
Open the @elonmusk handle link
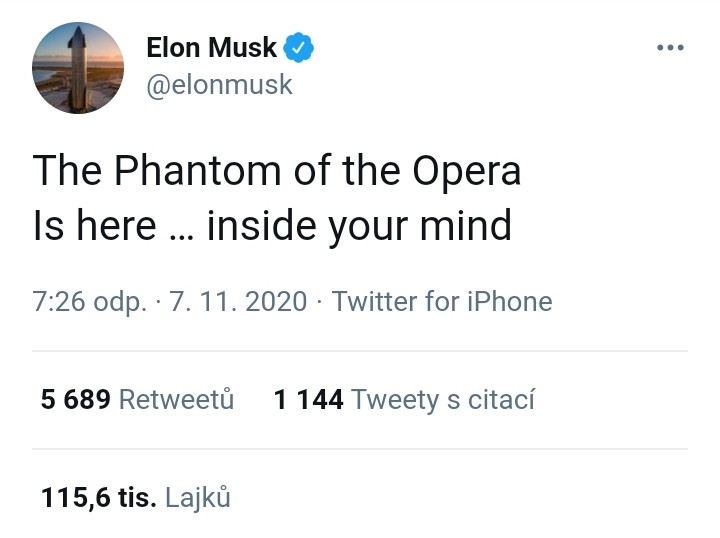(x=219, y=85)
